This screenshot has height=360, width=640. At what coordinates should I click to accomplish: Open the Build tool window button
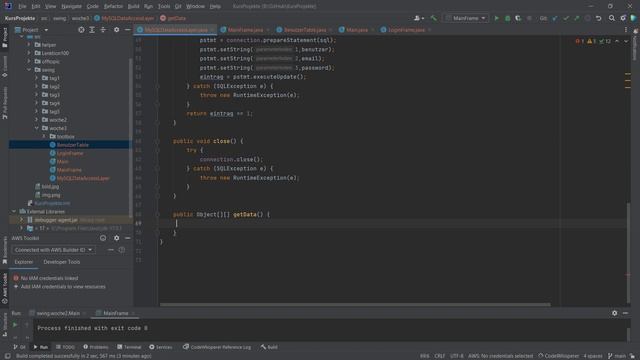click(269, 347)
